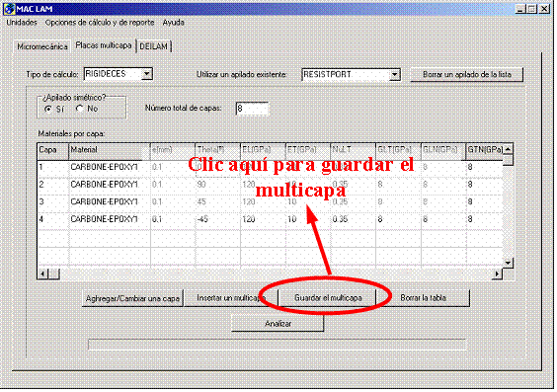Click the table's vertical scroll down arrow
The width and height of the screenshot is (557, 392).
click(x=508, y=263)
